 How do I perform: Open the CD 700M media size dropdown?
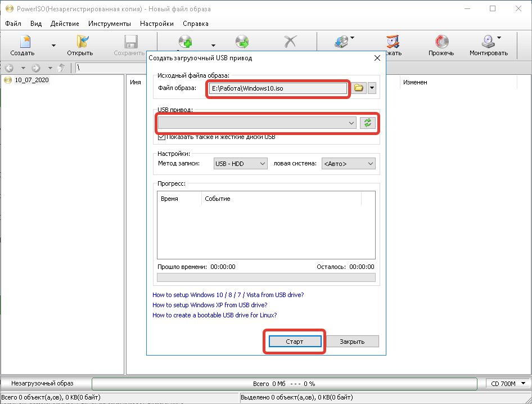click(x=508, y=384)
